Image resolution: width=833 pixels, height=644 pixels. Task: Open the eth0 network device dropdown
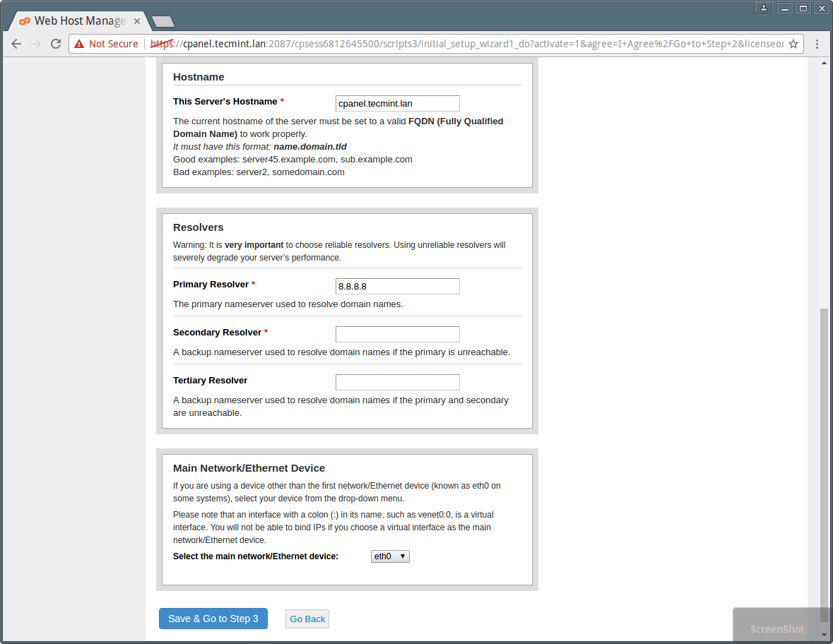390,556
